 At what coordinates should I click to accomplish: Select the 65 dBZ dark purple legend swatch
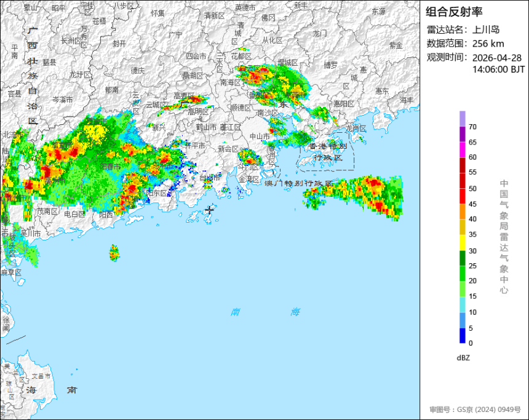click(462, 134)
